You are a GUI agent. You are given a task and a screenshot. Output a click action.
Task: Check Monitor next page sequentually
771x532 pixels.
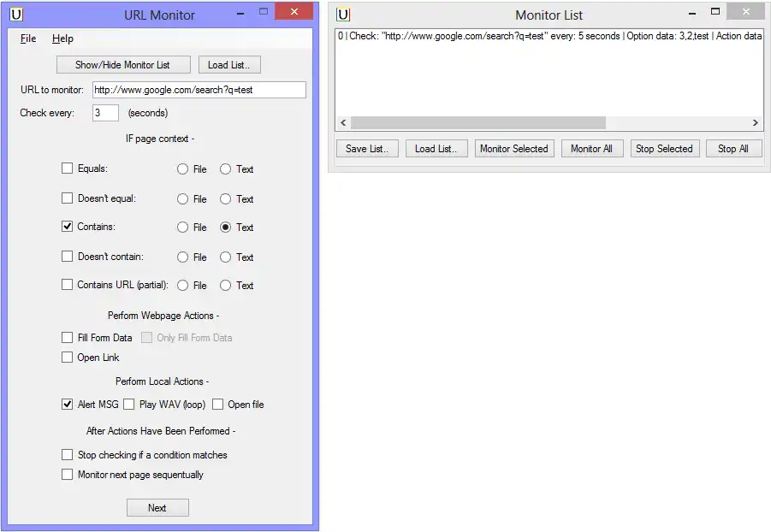(x=67, y=474)
